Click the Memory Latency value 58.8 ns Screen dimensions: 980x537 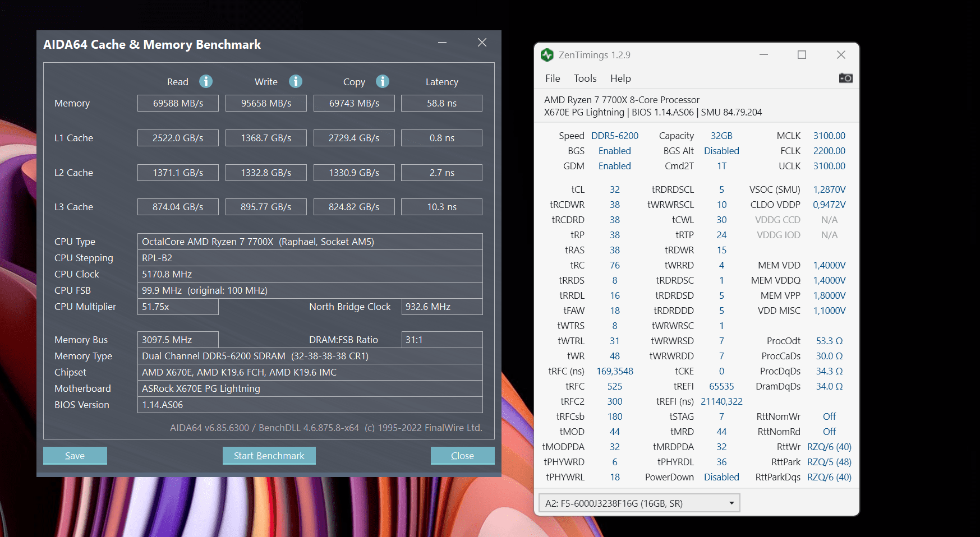click(x=442, y=103)
